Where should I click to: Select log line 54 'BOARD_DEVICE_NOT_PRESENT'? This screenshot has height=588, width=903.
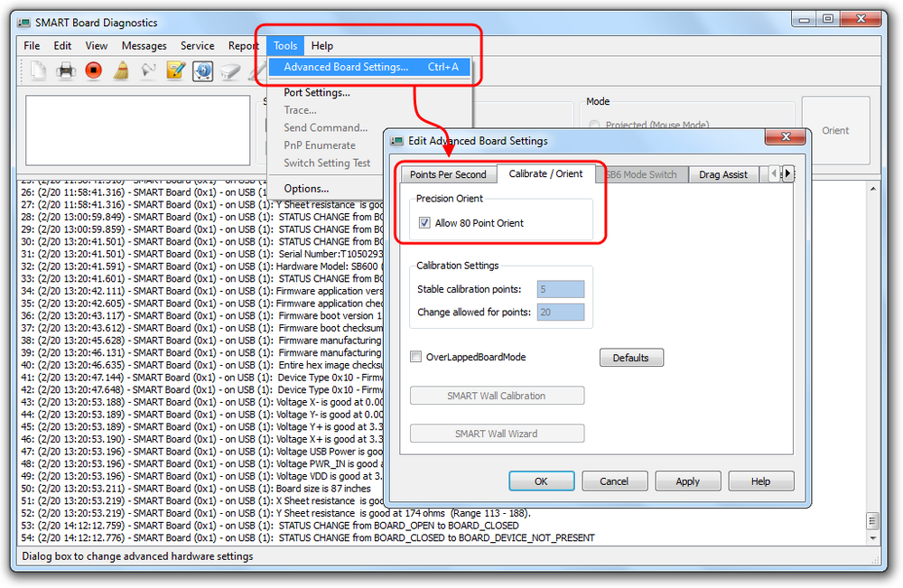(308, 538)
